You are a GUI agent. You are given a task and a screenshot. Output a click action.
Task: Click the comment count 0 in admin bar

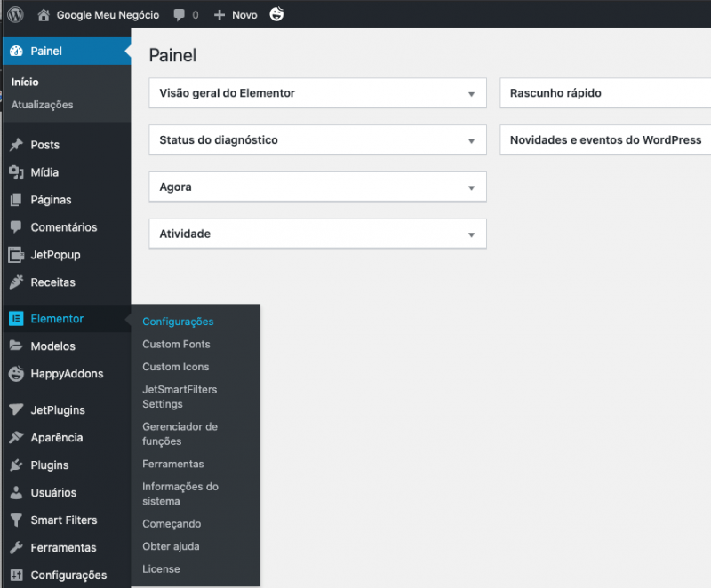coord(195,15)
